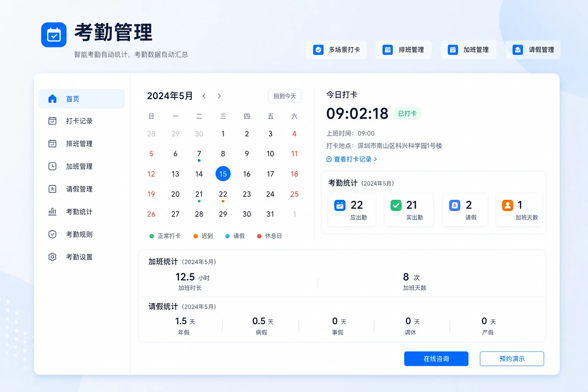The width and height of the screenshot is (588, 392).
Task: Open 考勤设置 in the sidebar
Action: 82,257
